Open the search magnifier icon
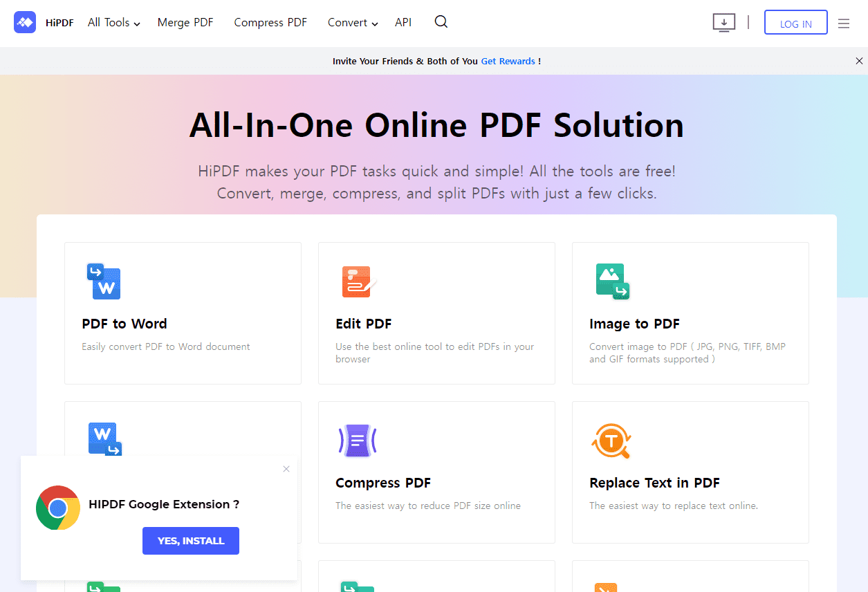This screenshot has width=868, height=592. click(x=441, y=22)
